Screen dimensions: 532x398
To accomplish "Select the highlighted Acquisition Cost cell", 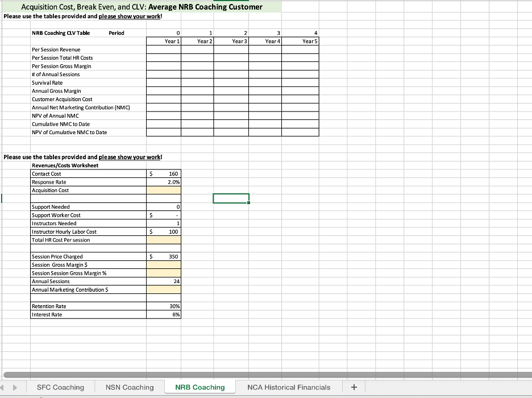I will [x=164, y=190].
